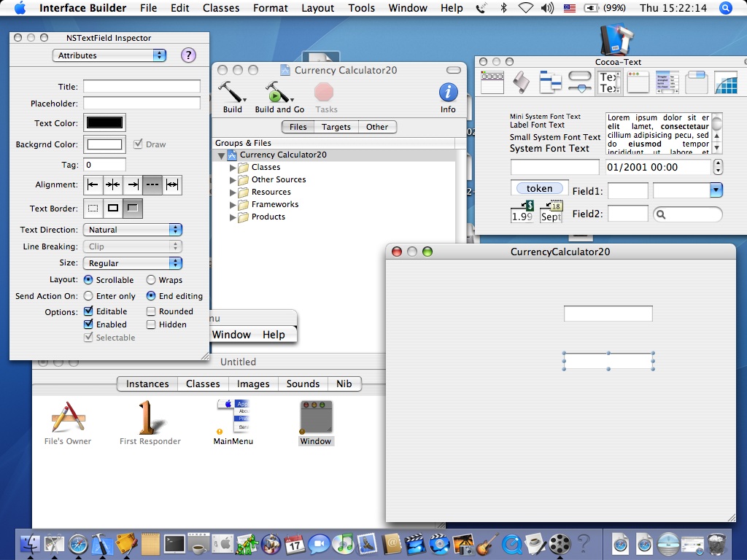
Task: Expand the Other Sources folder
Action: 233,180
